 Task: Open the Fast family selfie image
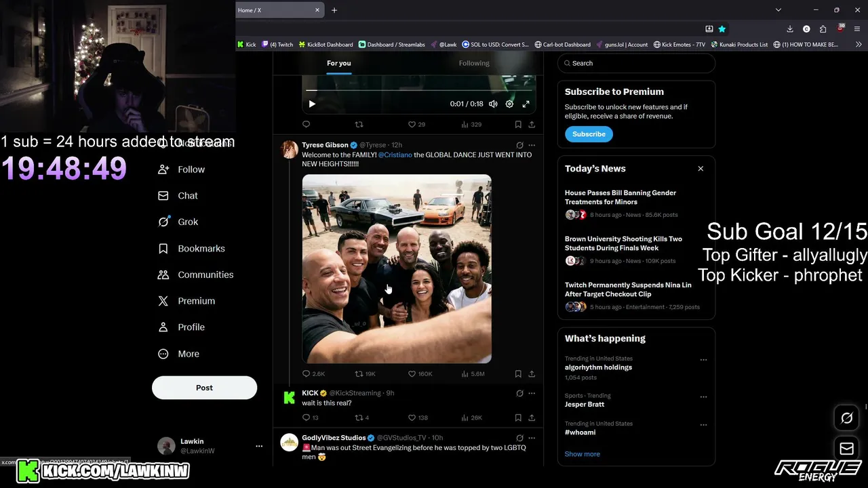click(397, 269)
